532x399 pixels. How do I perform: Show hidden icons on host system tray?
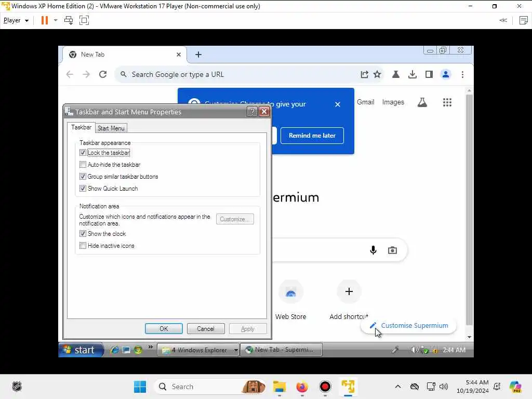coord(397,387)
